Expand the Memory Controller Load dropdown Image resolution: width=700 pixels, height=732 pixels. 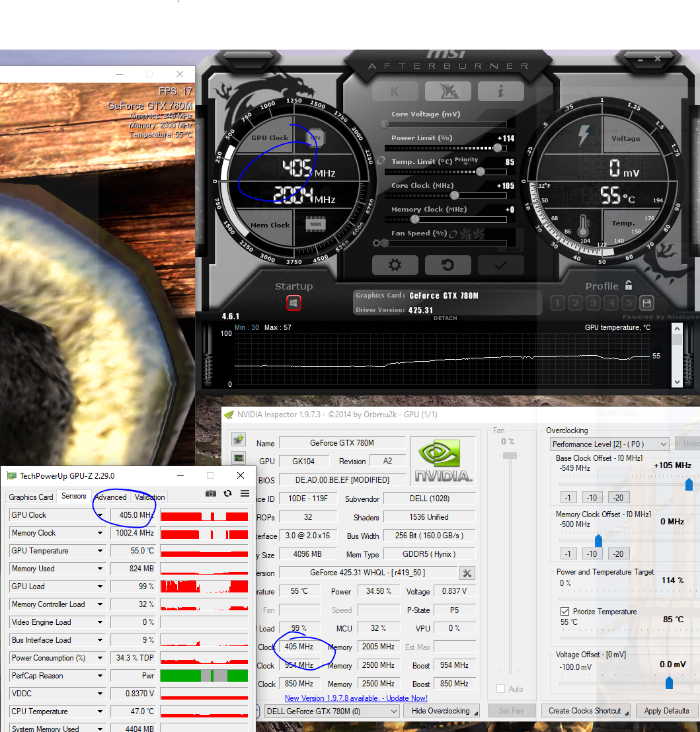100,604
